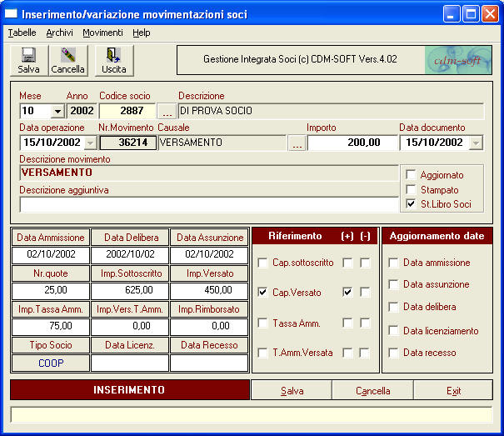Click the cdm-soft logo image
The height and width of the screenshot is (436, 504).
458,60
